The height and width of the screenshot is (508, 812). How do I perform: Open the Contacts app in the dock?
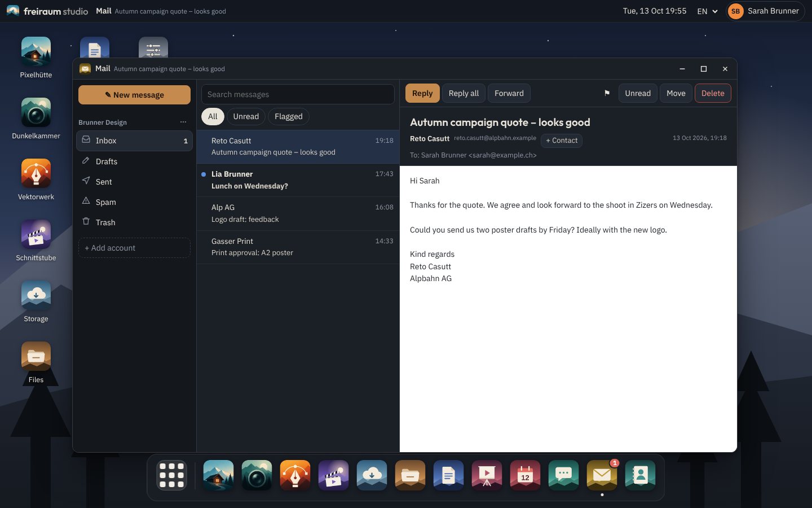coord(640,475)
